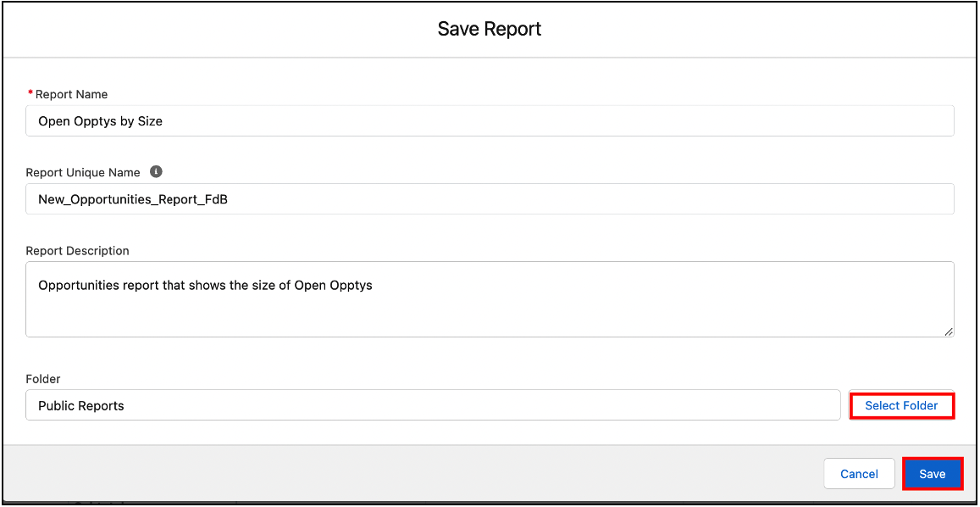Click the Folder label
The width and height of the screenshot is (980, 507).
click(x=43, y=379)
